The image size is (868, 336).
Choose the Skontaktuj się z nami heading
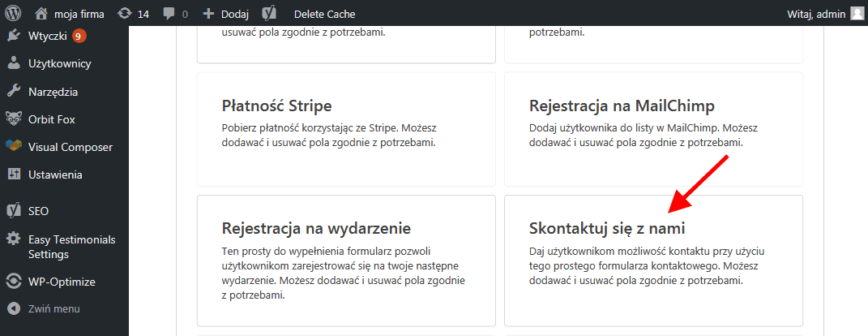(x=607, y=228)
